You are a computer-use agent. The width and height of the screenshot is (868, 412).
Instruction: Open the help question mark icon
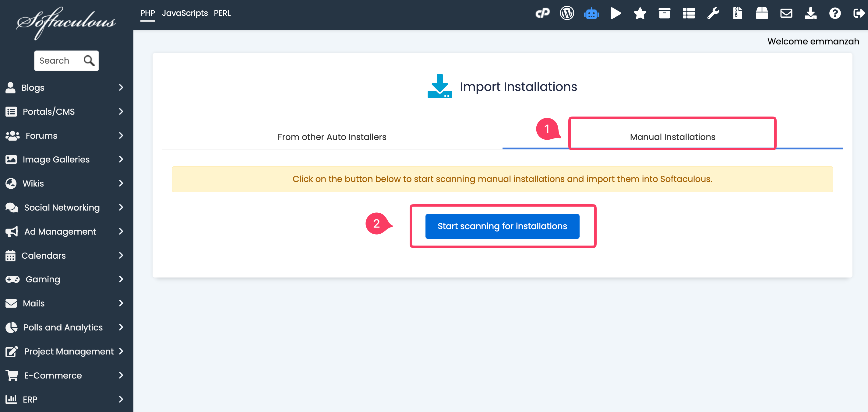(835, 13)
